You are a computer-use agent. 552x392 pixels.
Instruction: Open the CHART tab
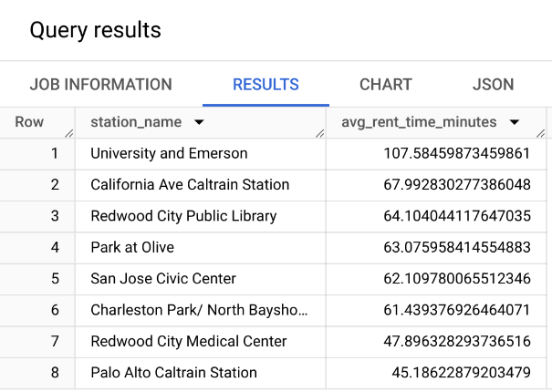tap(386, 85)
